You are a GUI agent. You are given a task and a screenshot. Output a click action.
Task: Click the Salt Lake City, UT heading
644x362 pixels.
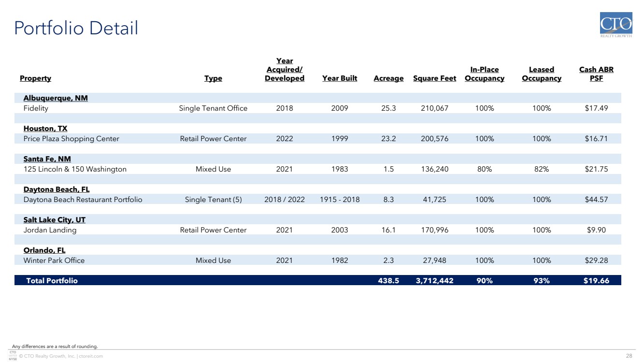55,220
